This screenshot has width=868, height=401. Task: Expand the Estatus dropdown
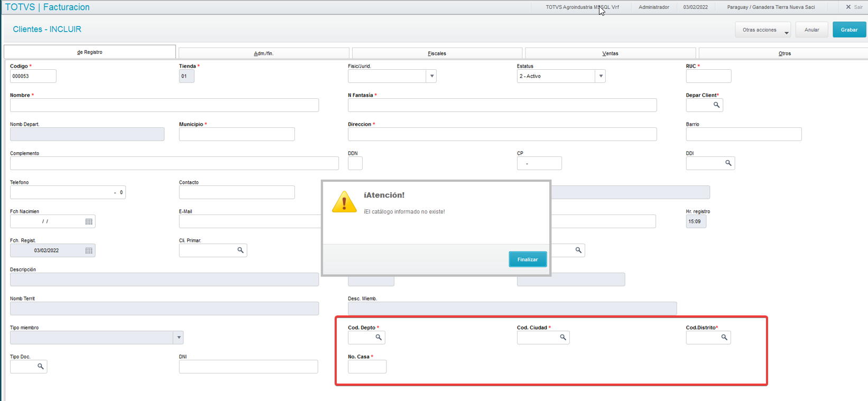pyautogui.click(x=601, y=76)
